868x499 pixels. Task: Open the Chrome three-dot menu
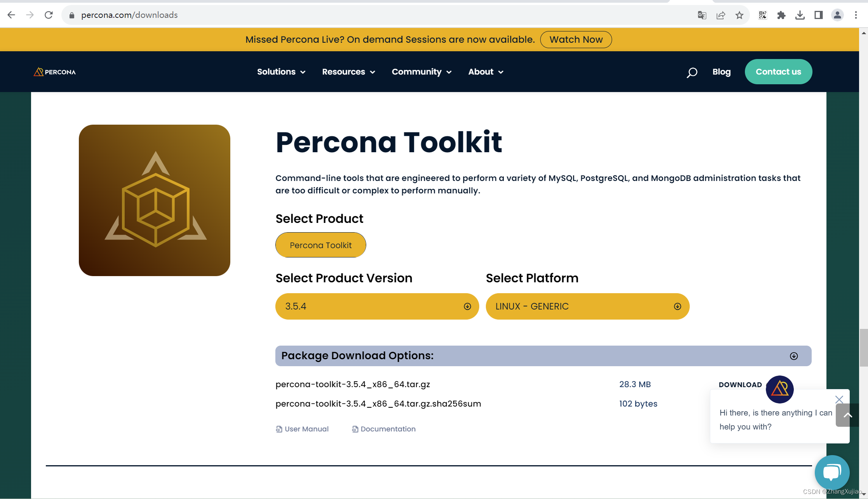click(x=856, y=15)
